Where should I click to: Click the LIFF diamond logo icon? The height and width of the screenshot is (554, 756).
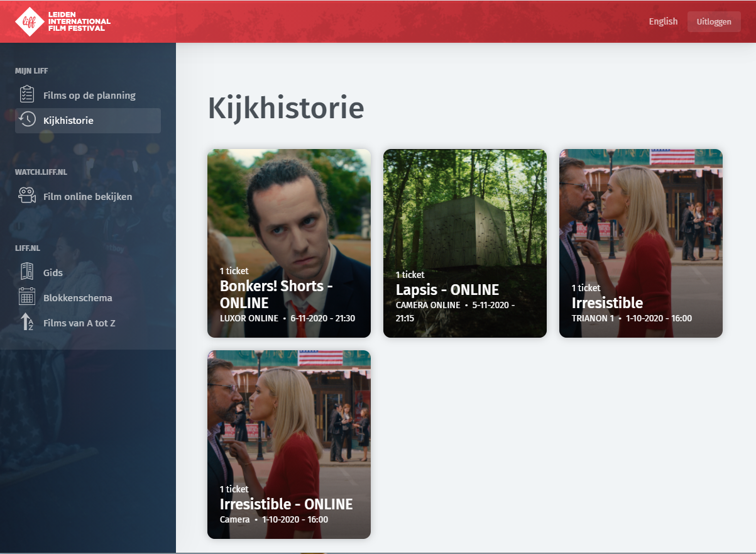[x=30, y=21]
